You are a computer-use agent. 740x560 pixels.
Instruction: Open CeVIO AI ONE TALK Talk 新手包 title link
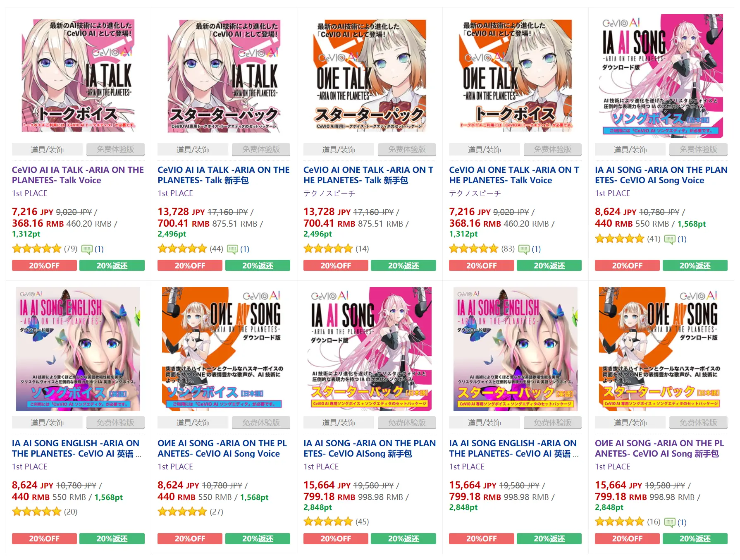[x=368, y=175]
